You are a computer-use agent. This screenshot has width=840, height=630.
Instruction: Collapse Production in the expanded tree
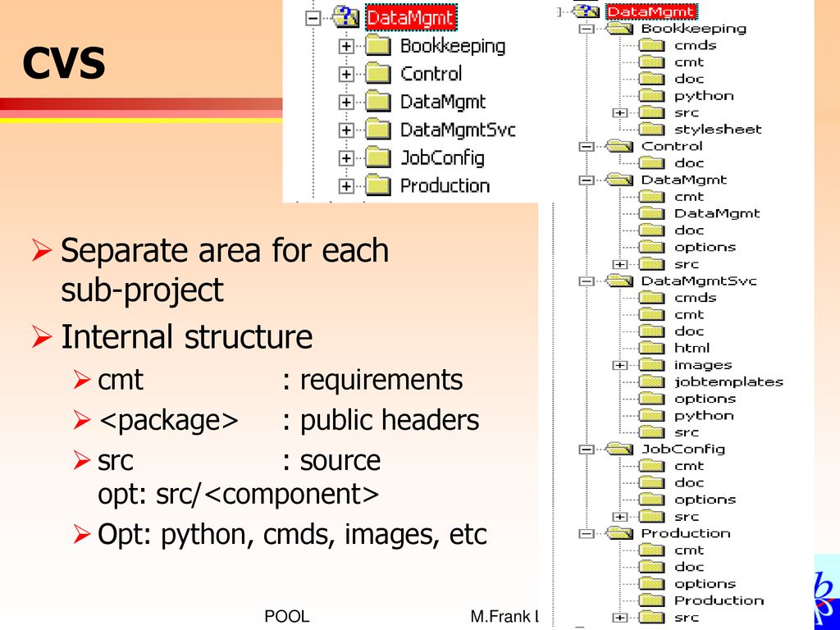587,533
